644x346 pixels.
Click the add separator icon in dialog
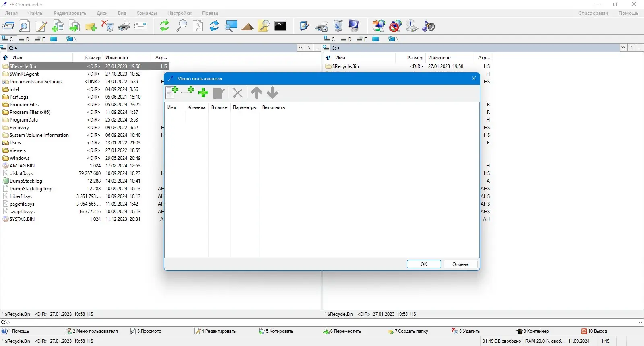coord(188,91)
